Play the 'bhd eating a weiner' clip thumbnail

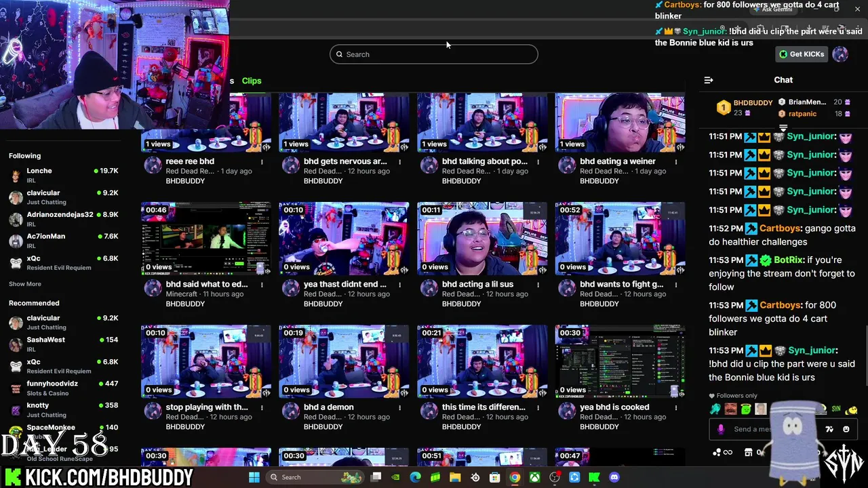coord(620,122)
